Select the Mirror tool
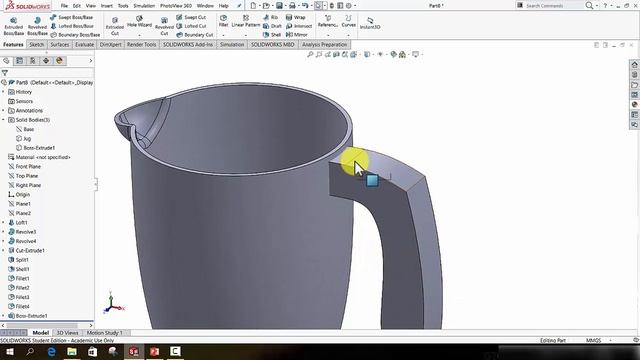Viewport: 640px width, 360px height. pyautogui.click(x=297, y=35)
